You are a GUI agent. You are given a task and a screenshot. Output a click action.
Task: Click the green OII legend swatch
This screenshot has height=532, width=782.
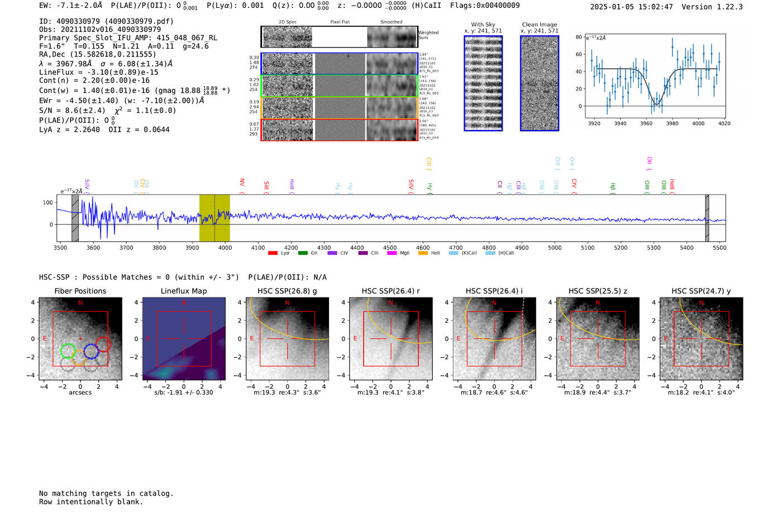click(x=303, y=253)
